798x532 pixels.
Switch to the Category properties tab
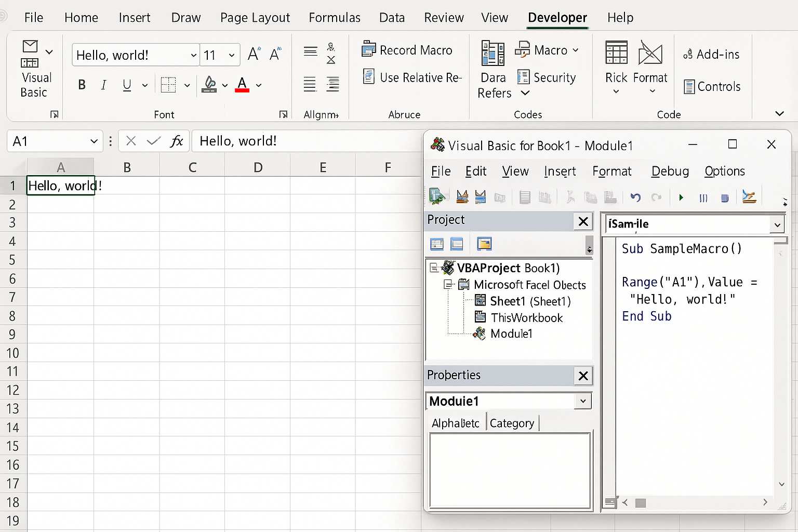(512, 423)
